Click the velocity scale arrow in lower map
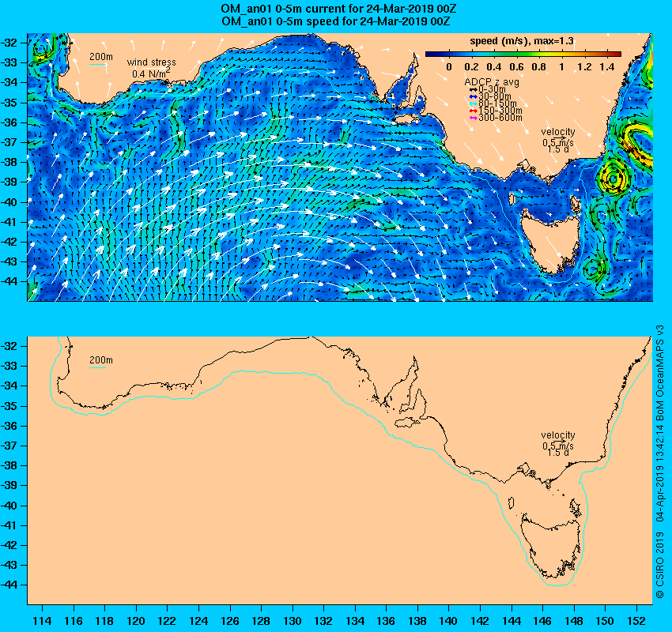This screenshot has height=632, width=672. (559, 442)
